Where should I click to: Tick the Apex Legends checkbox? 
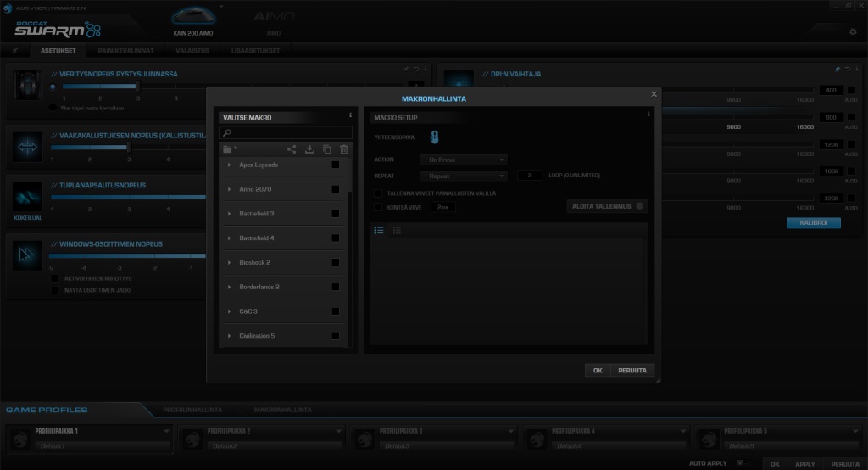click(336, 165)
